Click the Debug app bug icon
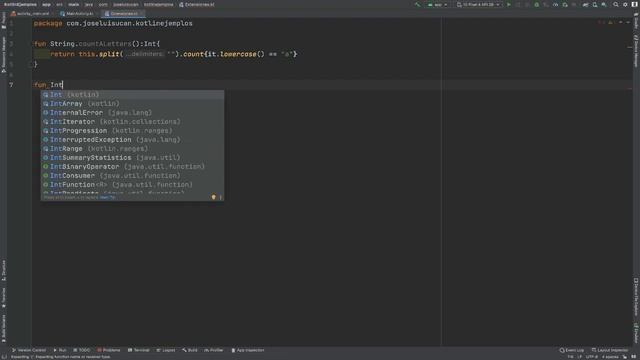640x360 pixels. [537, 4]
